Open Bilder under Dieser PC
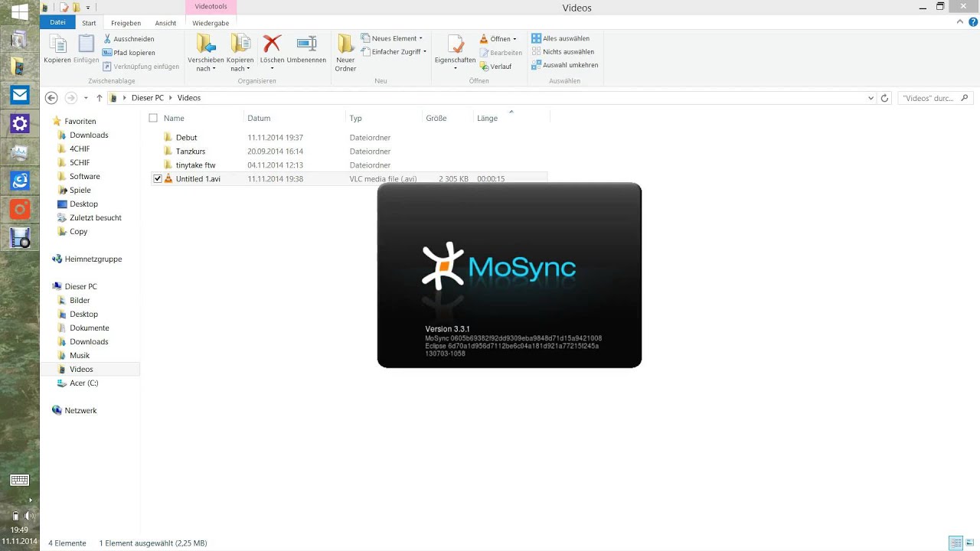 tap(80, 300)
